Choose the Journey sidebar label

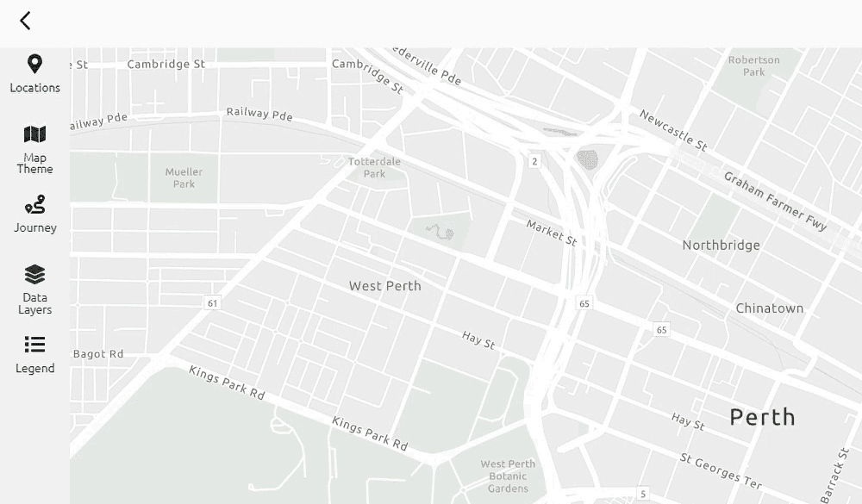(x=35, y=228)
